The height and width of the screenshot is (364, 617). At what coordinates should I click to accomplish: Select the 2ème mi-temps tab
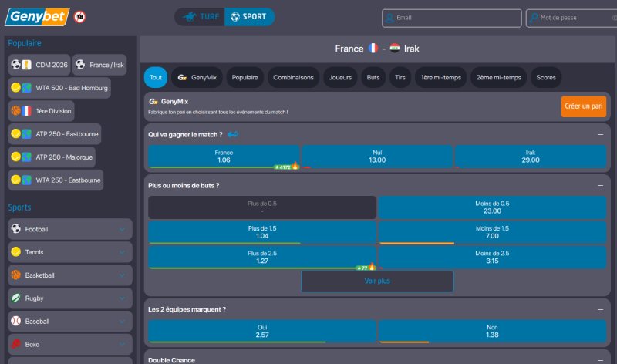498,78
